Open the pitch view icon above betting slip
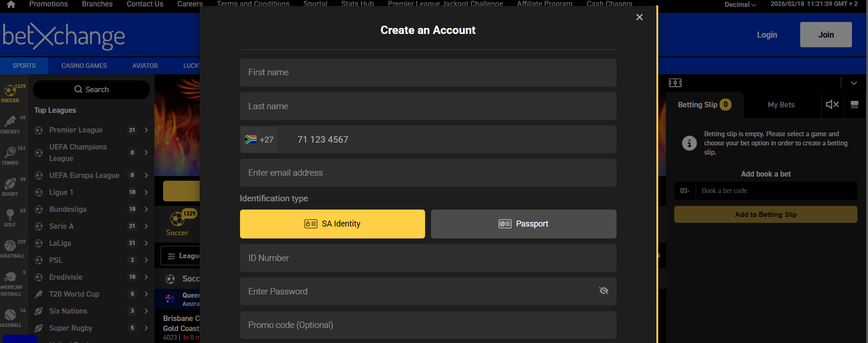 (x=675, y=83)
